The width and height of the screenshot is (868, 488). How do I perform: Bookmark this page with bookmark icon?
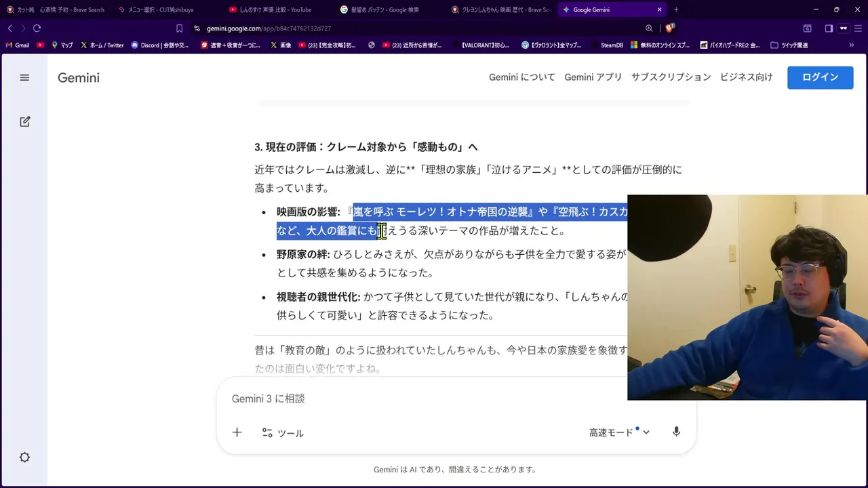(x=179, y=28)
